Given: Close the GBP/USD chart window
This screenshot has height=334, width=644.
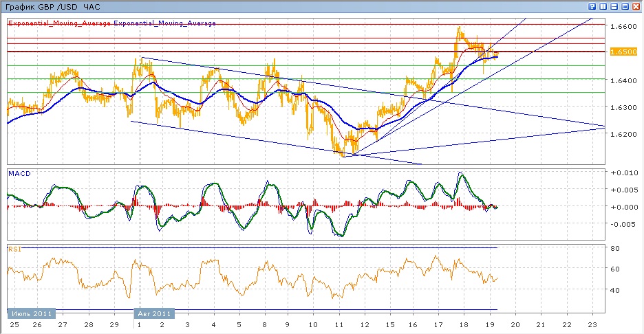Looking at the screenshot, I should point(636,6).
